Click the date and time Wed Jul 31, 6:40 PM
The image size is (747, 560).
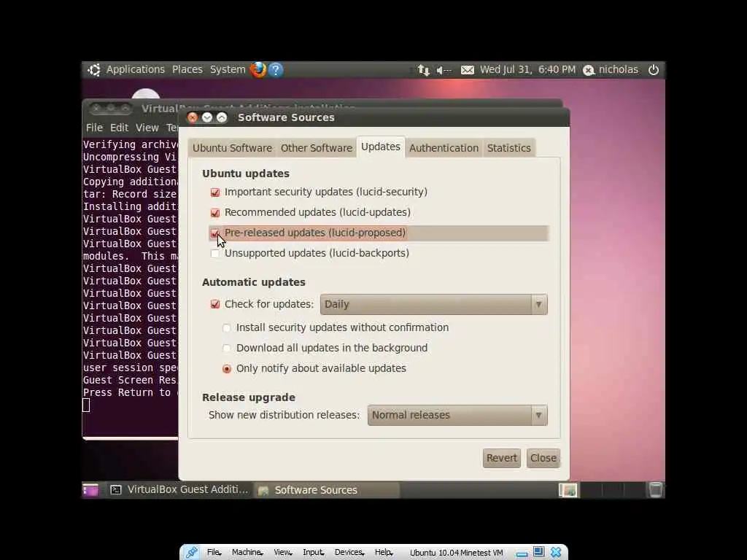click(x=527, y=69)
